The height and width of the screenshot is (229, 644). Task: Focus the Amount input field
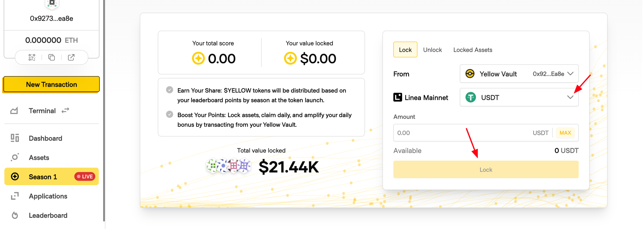click(463, 133)
